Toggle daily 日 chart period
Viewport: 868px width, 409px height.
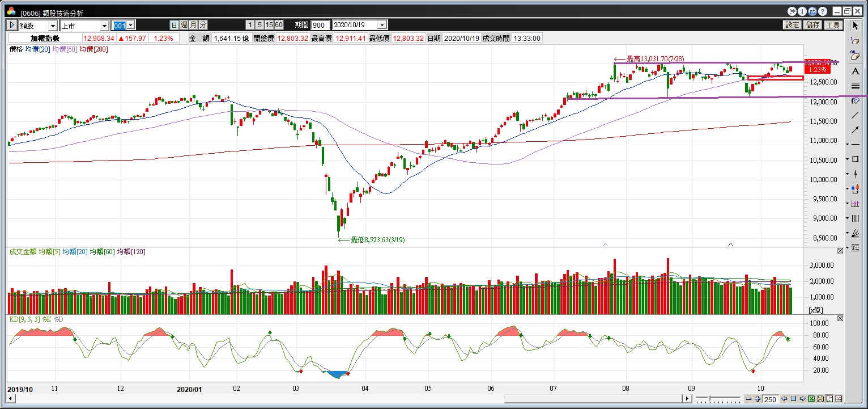point(175,25)
